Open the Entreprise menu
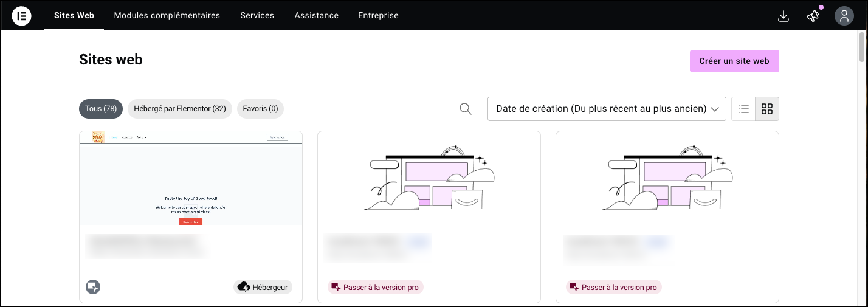 click(x=378, y=15)
